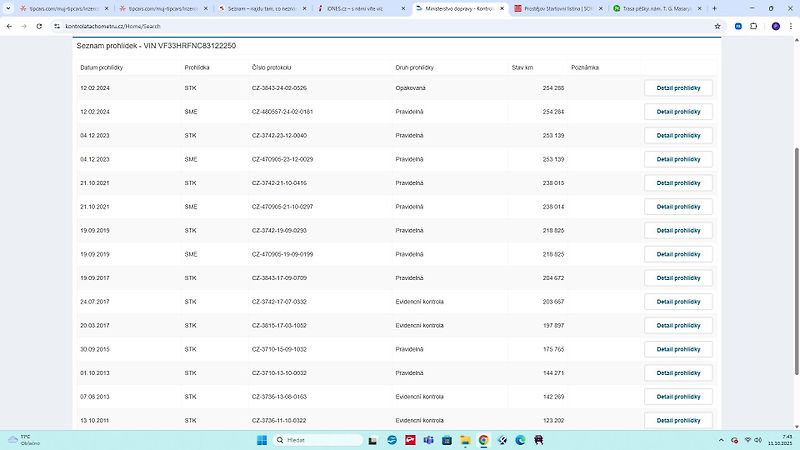
Task: Open Microsoft Store taskbar icon
Action: pos(447,440)
